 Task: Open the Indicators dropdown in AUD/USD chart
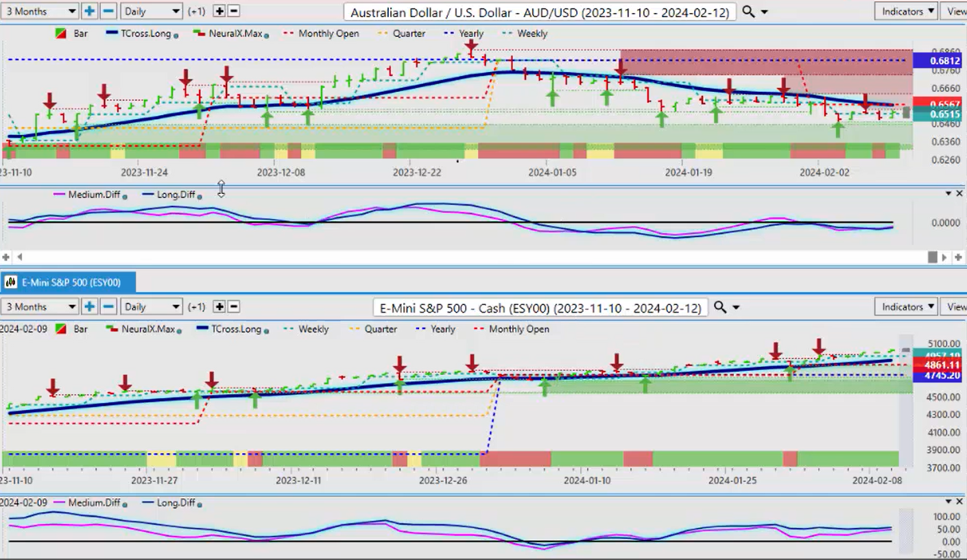[907, 11]
